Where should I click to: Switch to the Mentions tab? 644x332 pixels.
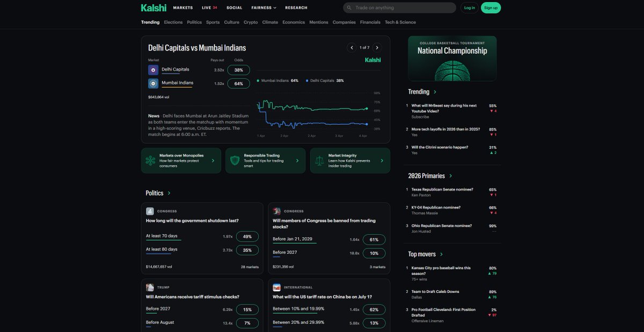319,22
